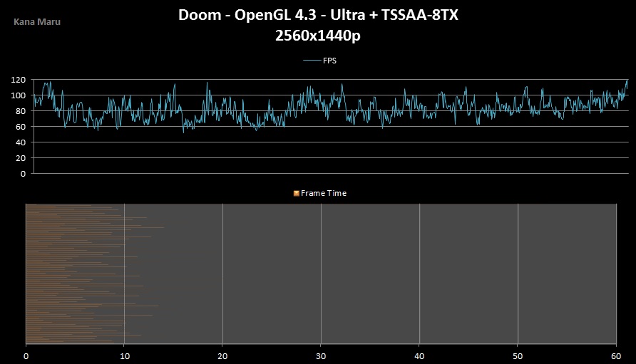Click the '60' label on Frame Time horizontal axis
This screenshot has height=364, width=636.
click(x=616, y=356)
